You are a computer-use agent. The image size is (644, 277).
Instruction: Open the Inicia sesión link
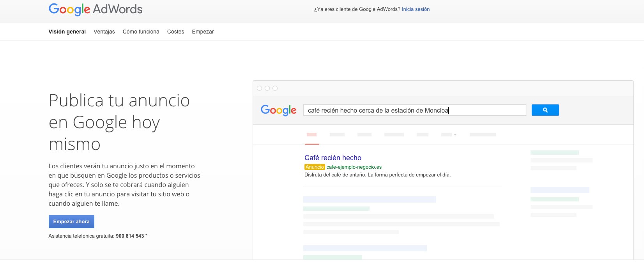point(416,9)
